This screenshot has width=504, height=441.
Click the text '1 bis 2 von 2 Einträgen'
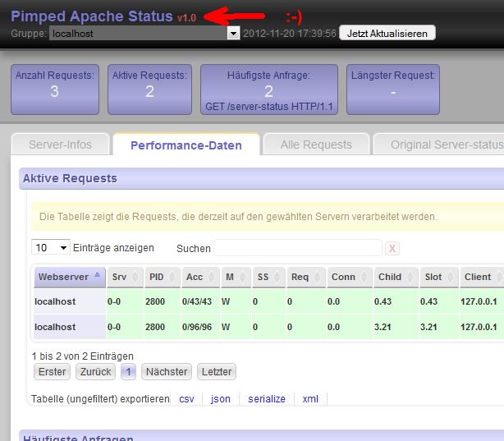(x=83, y=356)
